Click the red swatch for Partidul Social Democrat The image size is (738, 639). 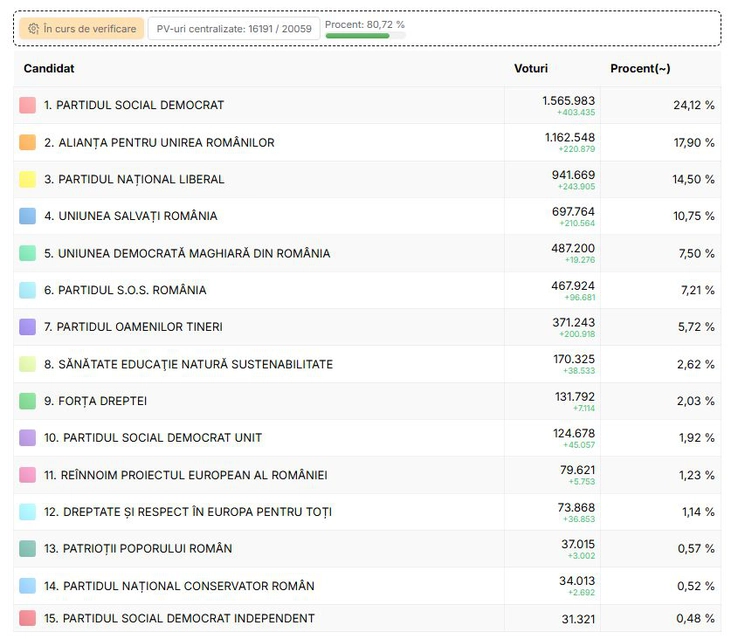28,105
